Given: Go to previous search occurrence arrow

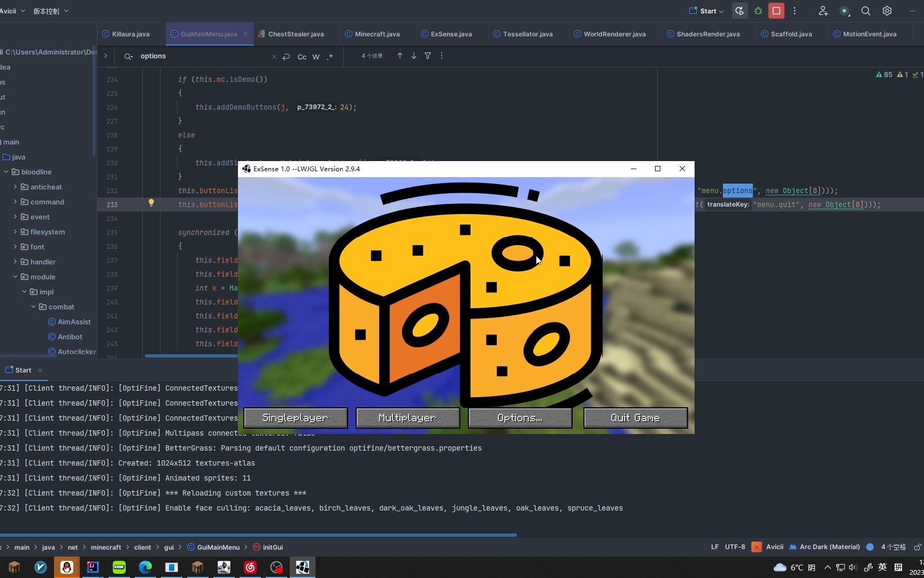Looking at the screenshot, I should 399,56.
